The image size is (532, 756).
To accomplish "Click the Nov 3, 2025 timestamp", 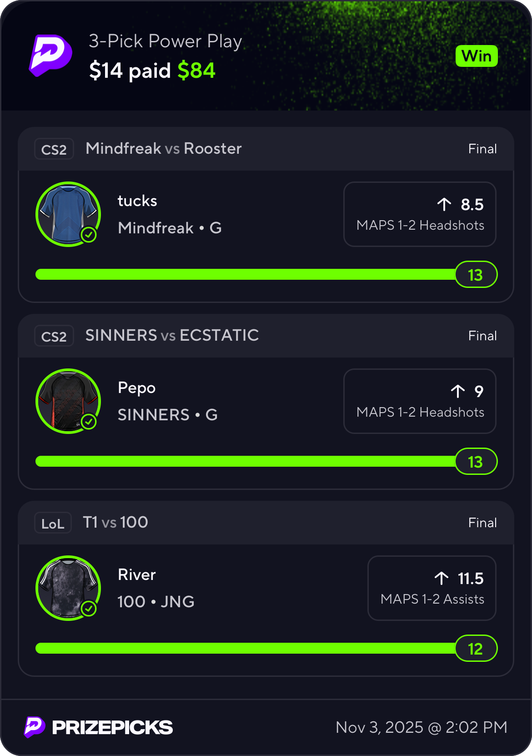I will [421, 727].
